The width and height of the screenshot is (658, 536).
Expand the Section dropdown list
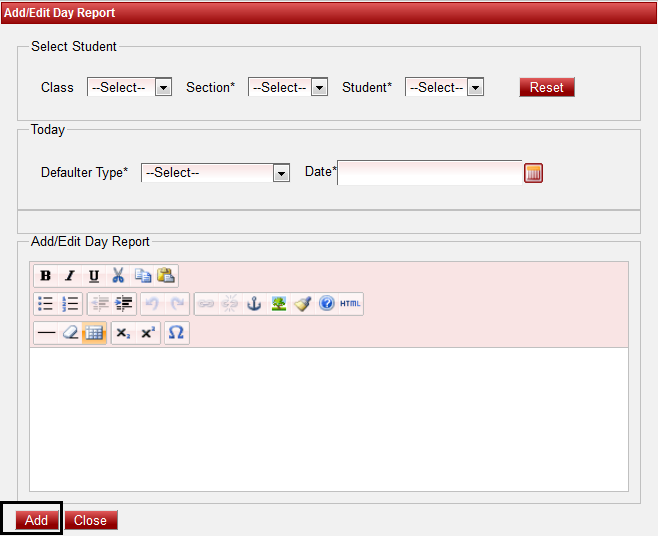(288, 88)
